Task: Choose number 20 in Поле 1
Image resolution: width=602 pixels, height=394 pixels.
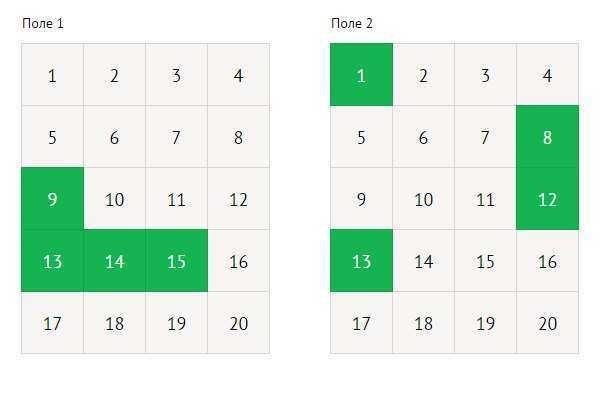Action: pos(239,323)
